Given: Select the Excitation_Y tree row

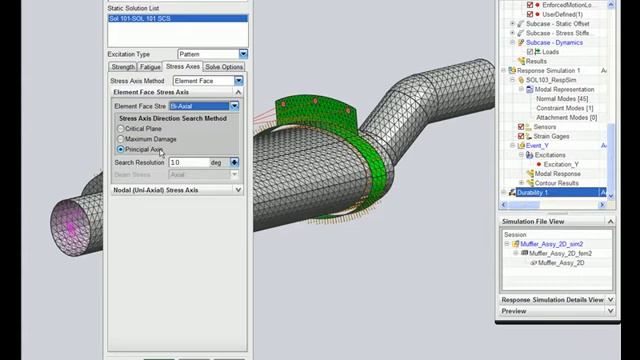Looking at the screenshot, I should coord(561,164).
